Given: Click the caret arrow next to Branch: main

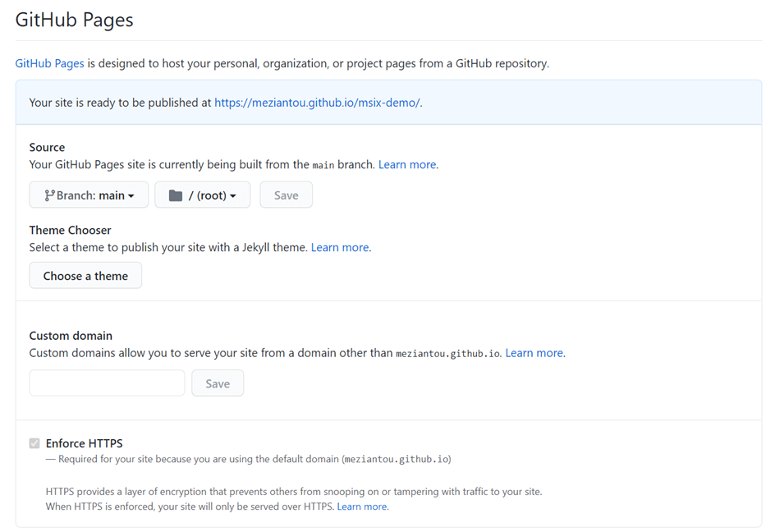Looking at the screenshot, I should (131, 196).
